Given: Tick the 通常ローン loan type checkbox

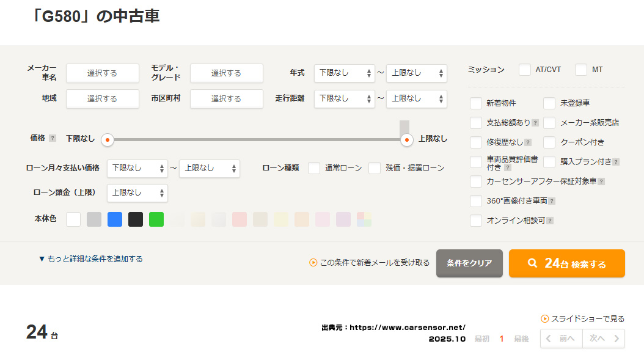Looking at the screenshot, I should (314, 168).
